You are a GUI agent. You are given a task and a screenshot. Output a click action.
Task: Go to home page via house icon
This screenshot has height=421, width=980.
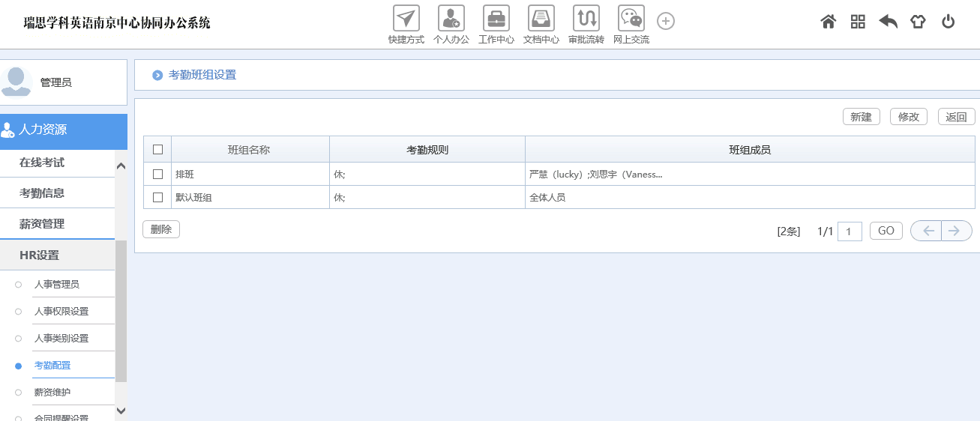829,22
